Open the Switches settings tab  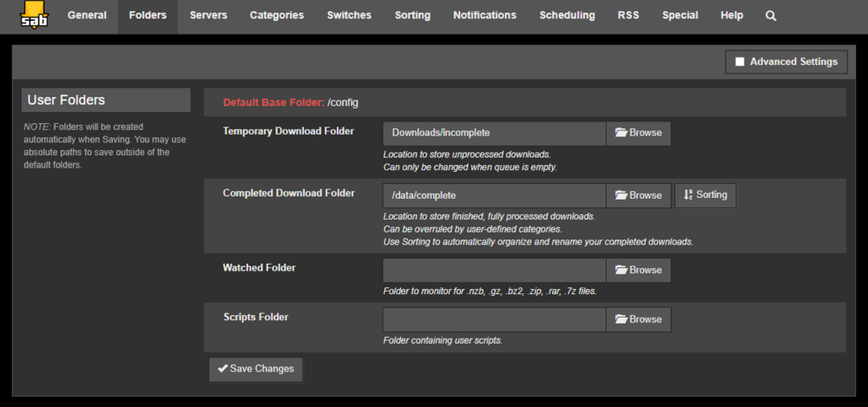pyautogui.click(x=349, y=16)
